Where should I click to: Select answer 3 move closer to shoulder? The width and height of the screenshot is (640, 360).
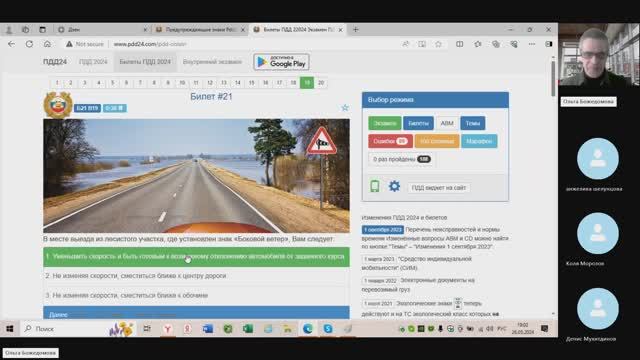coord(196,295)
